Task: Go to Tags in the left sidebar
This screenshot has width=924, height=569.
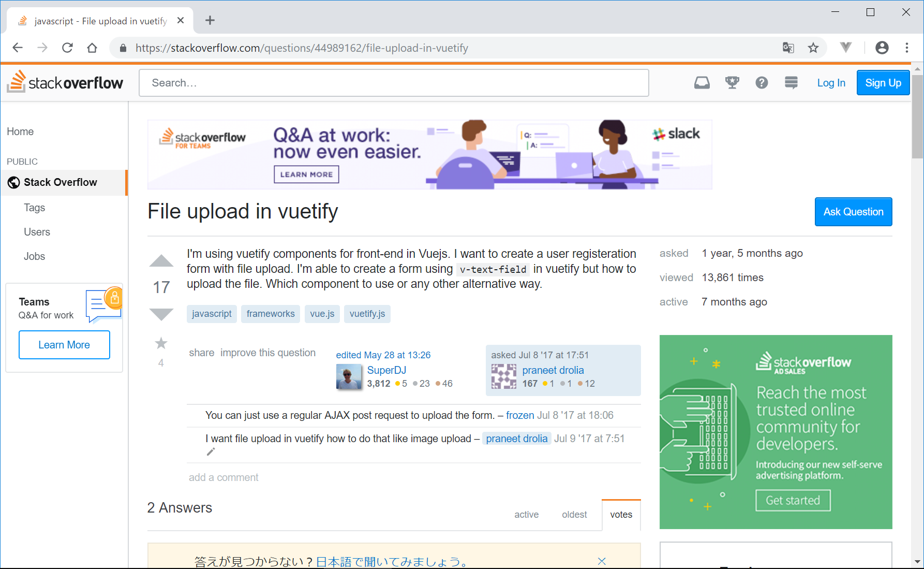Action: click(x=34, y=208)
